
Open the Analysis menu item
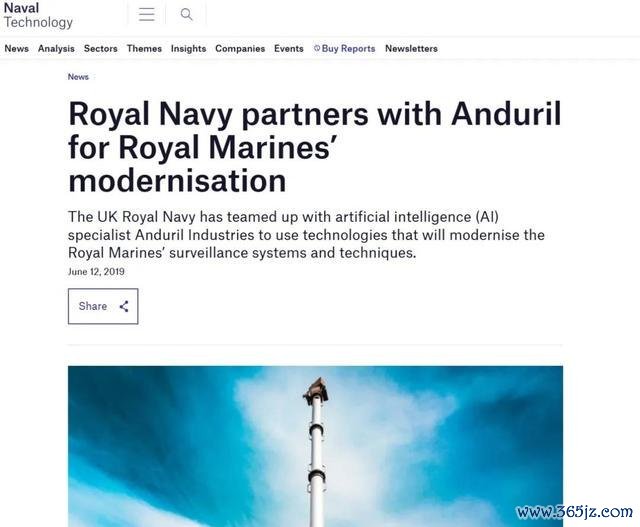coord(56,49)
